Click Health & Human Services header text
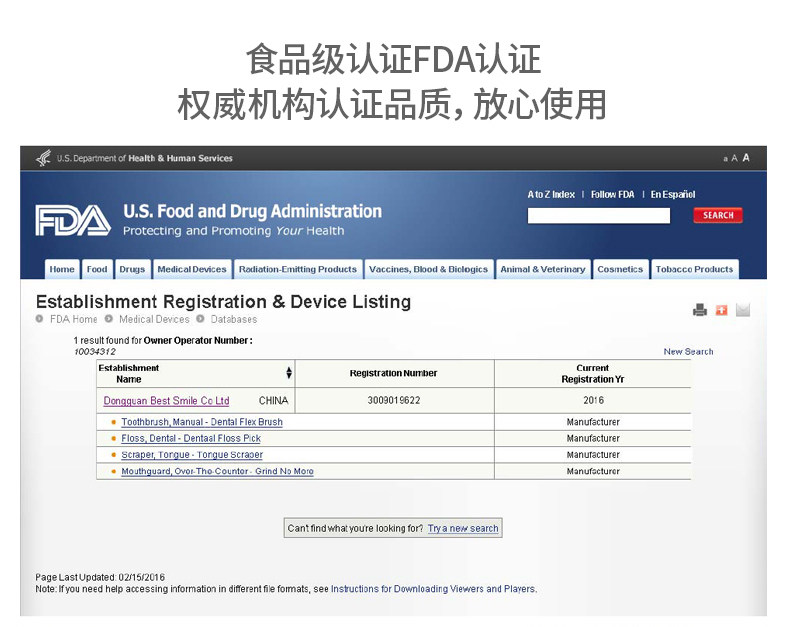Viewport: 790px width, 627px height. point(180,158)
